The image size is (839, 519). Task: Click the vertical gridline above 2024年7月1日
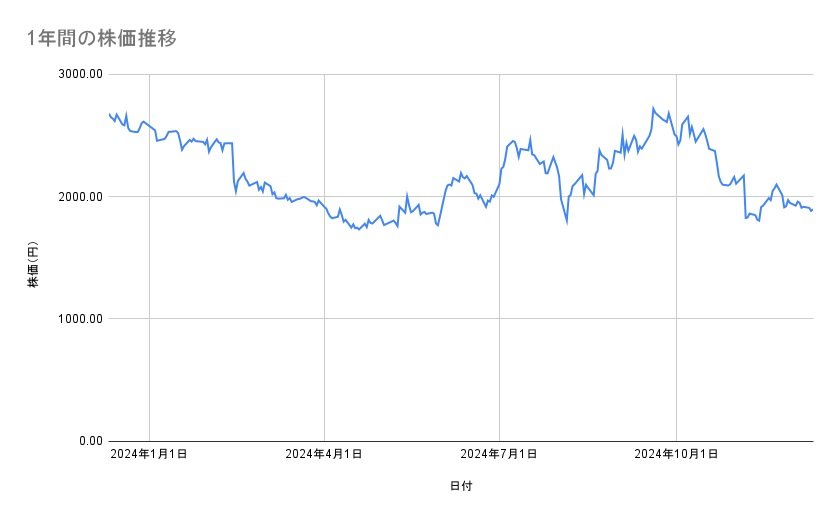pyautogui.click(x=499, y=300)
